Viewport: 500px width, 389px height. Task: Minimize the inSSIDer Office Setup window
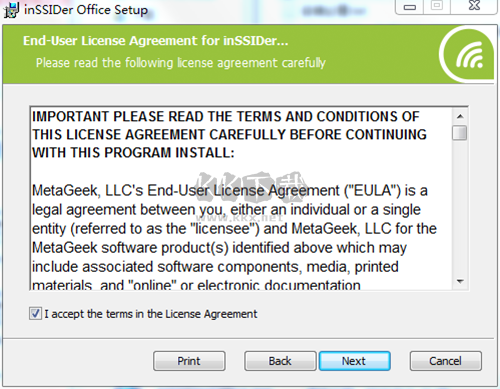(x=410, y=7)
